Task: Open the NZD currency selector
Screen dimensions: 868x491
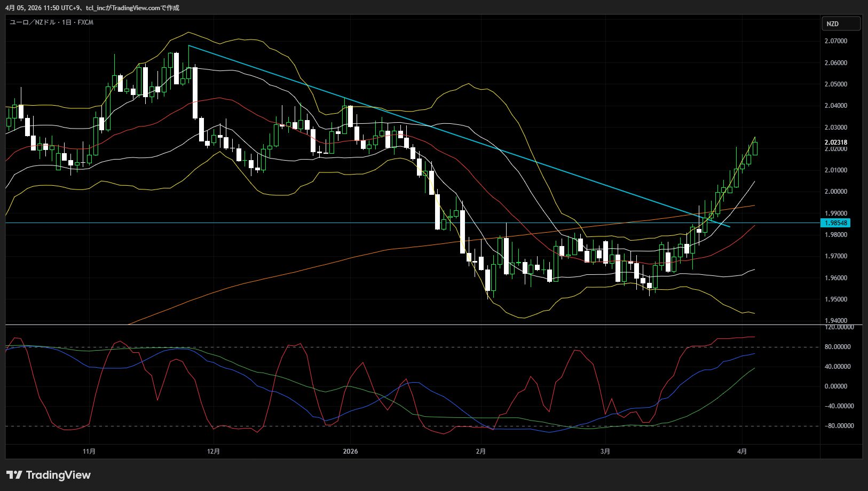Action: pos(840,23)
